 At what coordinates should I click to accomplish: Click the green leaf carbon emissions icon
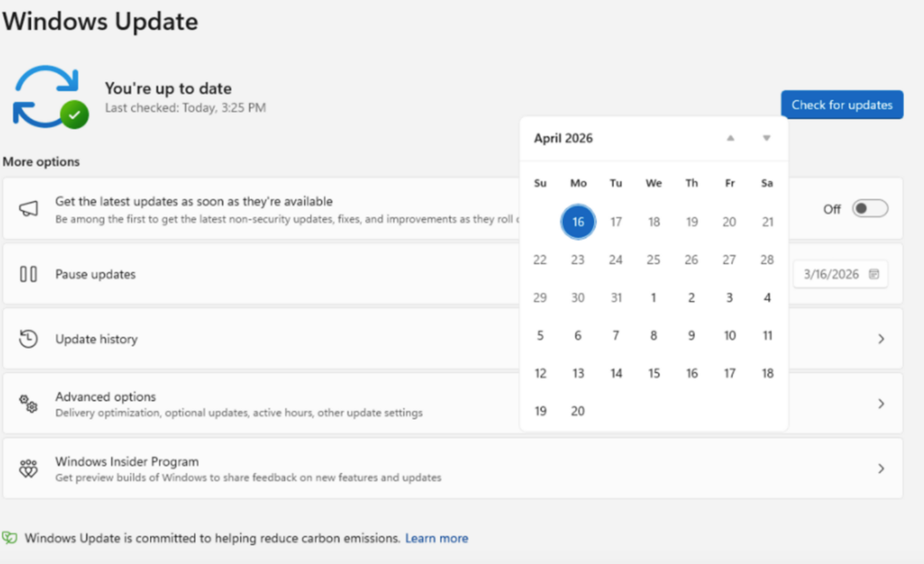[x=10, y=538]
